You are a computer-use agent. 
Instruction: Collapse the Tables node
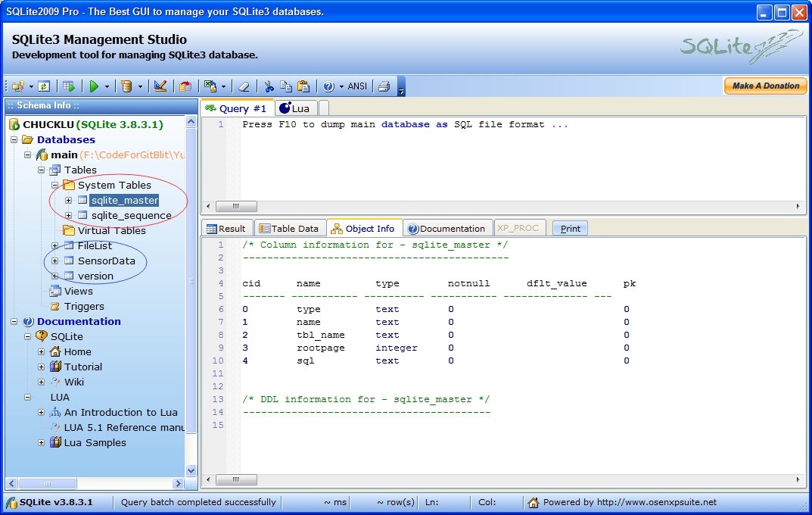point(42,170)
